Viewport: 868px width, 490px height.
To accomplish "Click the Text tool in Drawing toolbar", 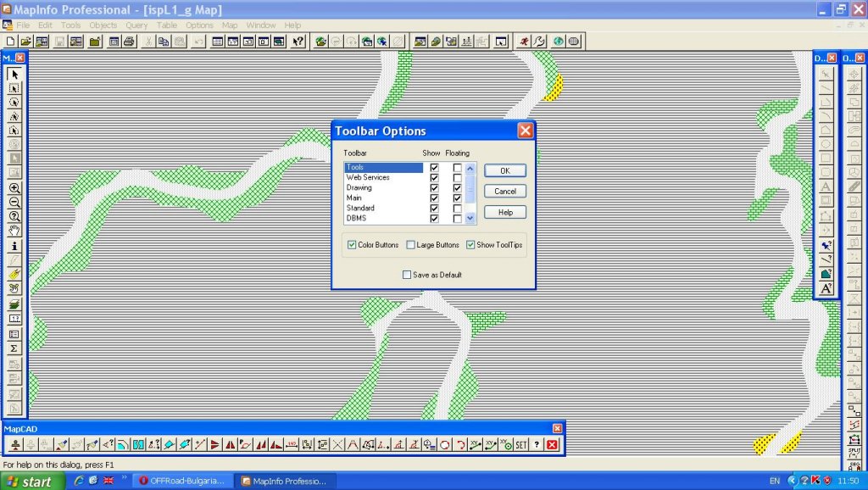I will (x=826, y=186).
